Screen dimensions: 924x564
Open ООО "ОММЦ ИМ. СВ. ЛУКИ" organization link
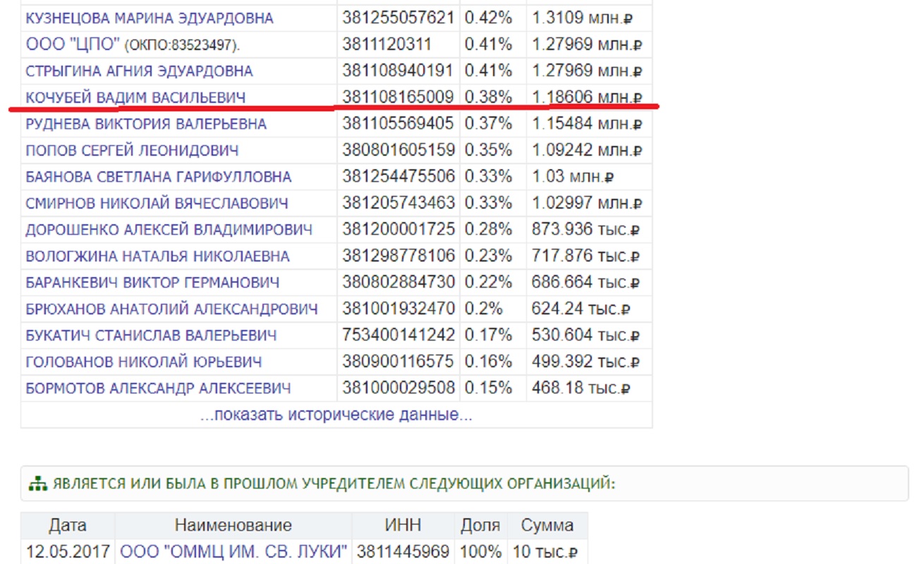[234, 551]
